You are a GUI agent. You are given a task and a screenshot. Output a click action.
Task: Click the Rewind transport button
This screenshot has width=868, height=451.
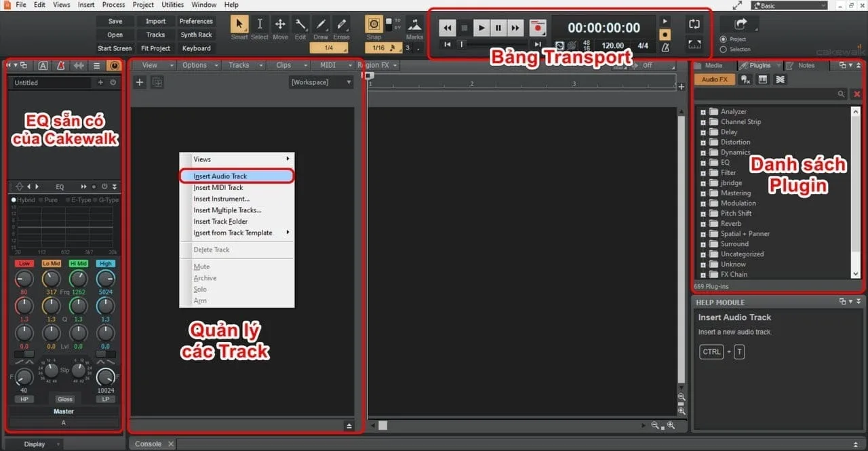(x=448, y=28)
